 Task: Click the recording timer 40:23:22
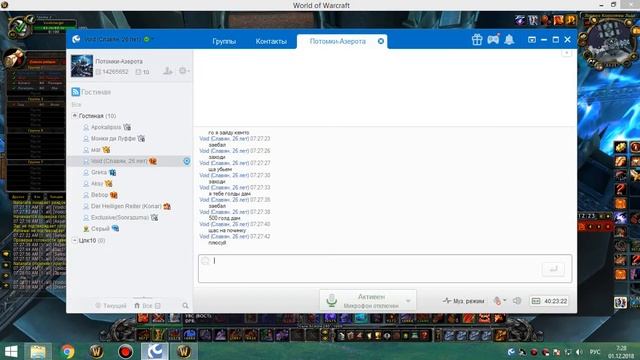(x=549, y=301)
